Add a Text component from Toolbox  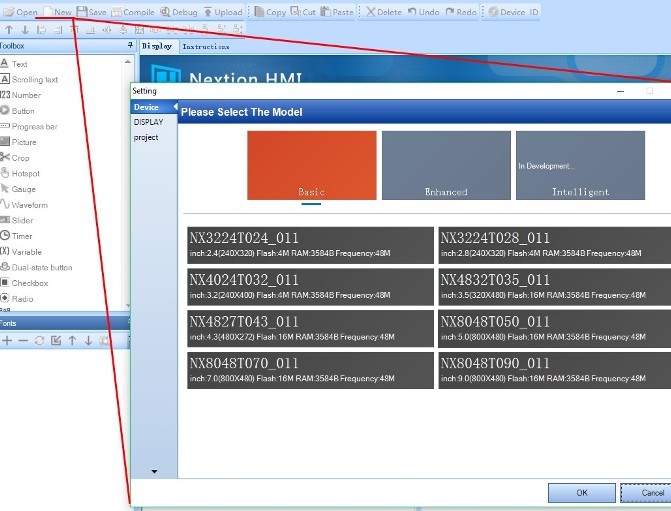pyautogui.click(x=14, y=64)
